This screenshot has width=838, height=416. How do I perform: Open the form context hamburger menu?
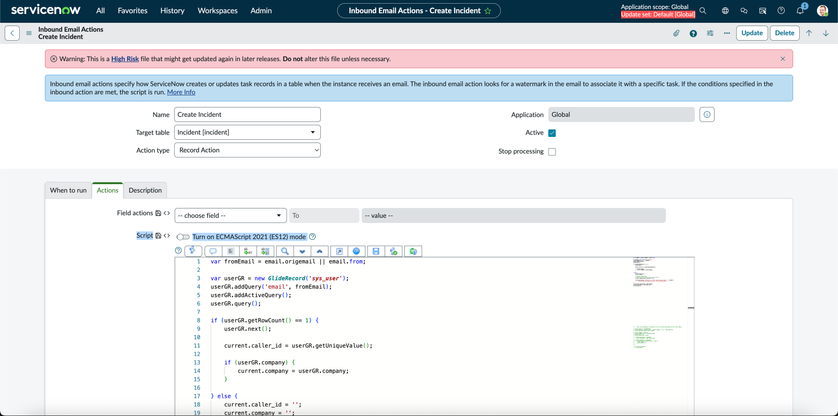click(x=29, y=33)
